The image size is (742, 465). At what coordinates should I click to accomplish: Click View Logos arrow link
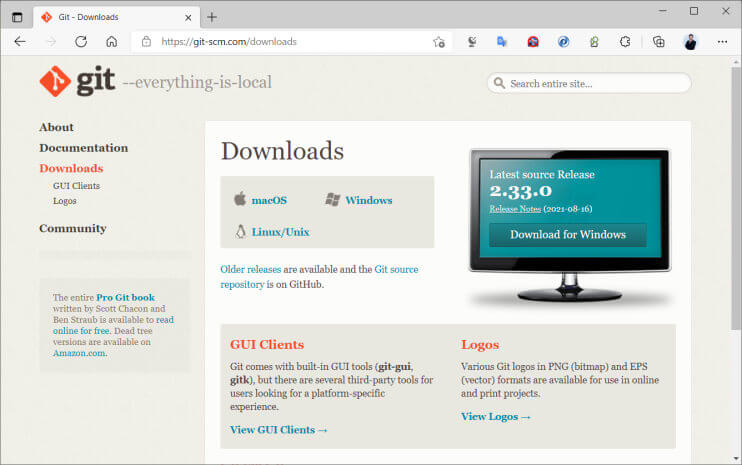click(496, 417)
